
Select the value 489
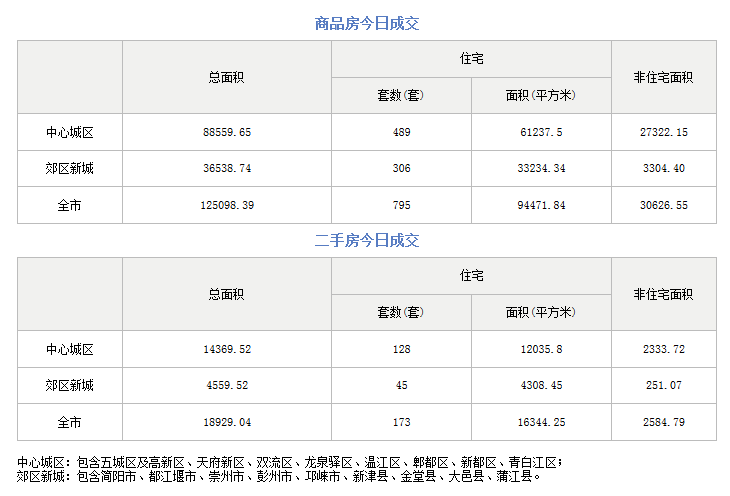[401, 132]
